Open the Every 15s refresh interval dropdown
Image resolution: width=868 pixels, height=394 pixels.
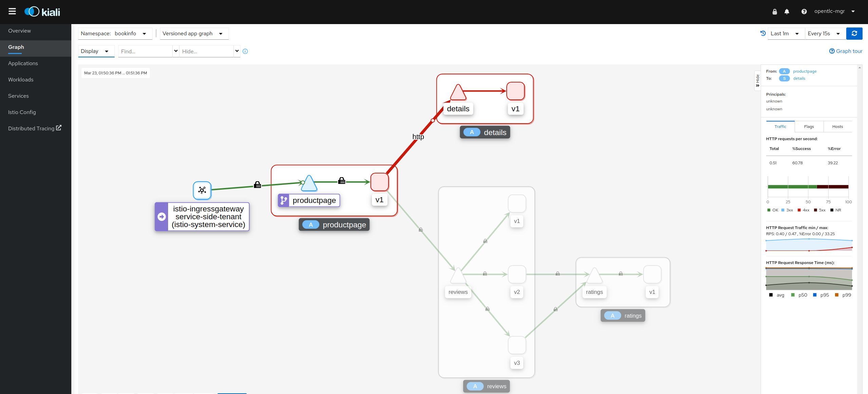[825, 34]
